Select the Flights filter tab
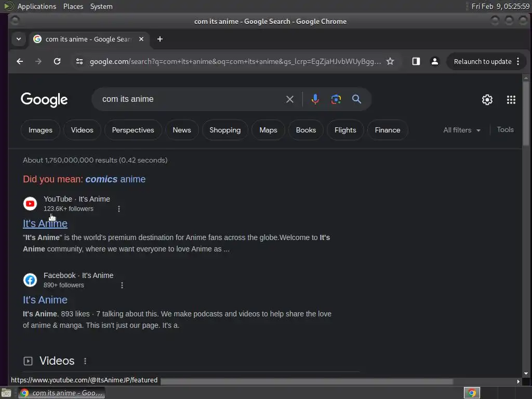The image size is (532, 399). tap(345, 130)
